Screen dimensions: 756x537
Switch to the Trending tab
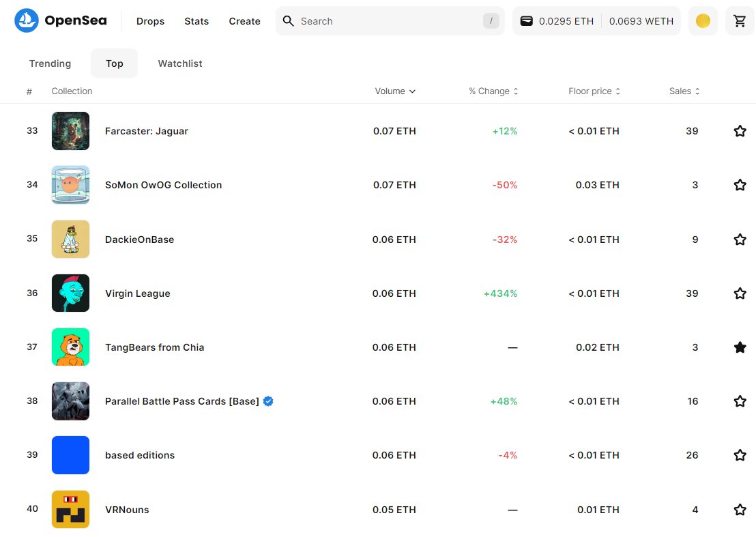[x=50, y=63]
